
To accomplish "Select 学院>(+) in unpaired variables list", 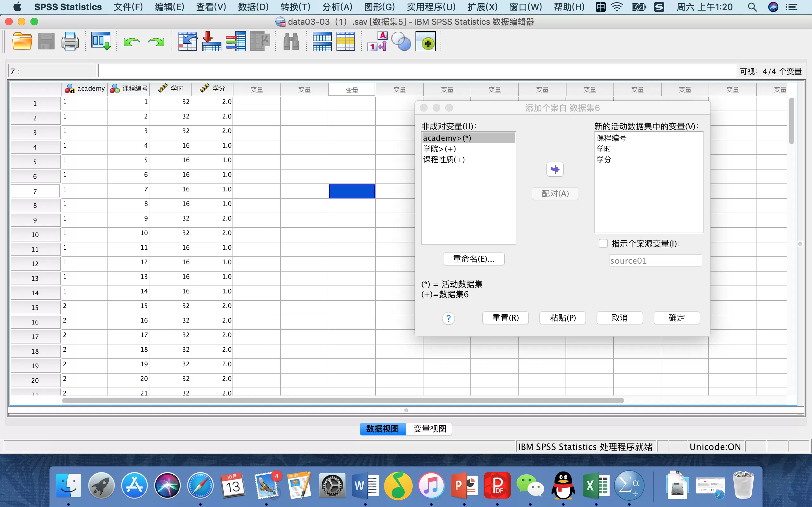I will click(x=439, y=149).
